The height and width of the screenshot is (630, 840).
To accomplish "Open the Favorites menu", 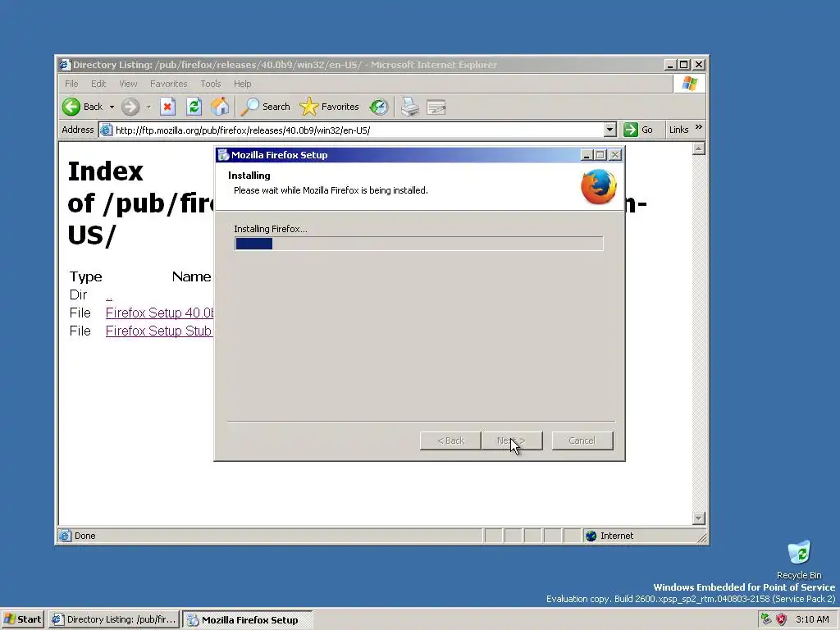I will (x=169, y=84).
